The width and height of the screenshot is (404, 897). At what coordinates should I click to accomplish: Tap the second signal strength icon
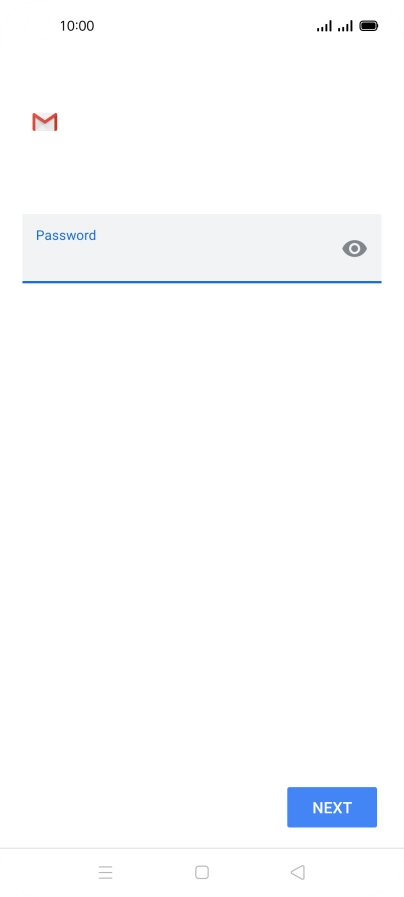345,26
